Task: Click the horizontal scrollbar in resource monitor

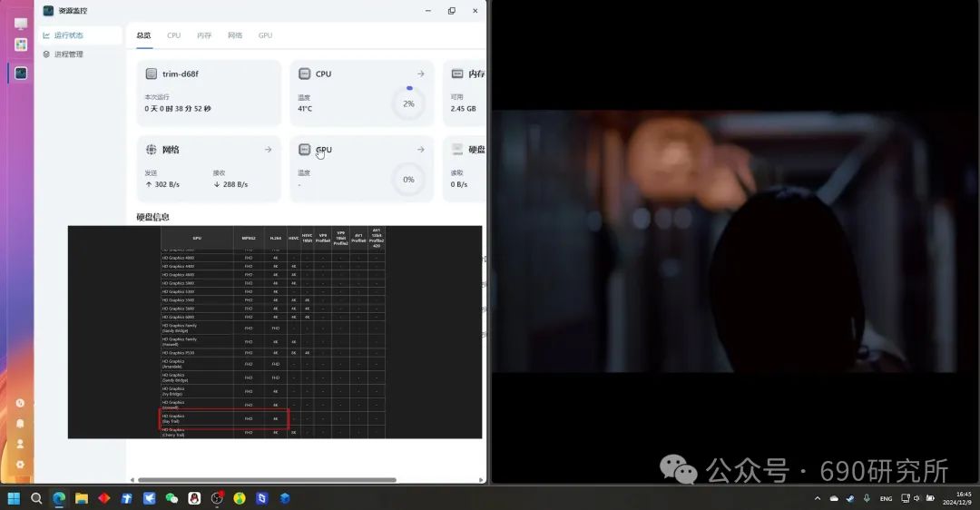Action: point(267,480)
